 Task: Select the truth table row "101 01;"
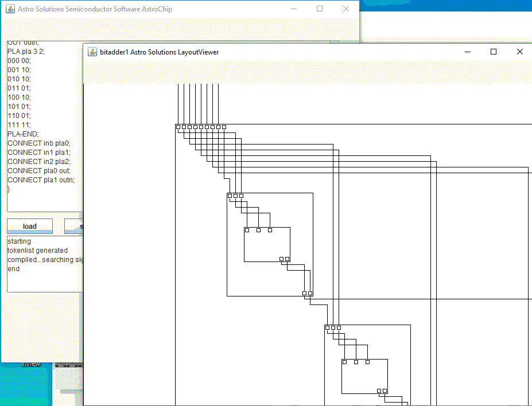point(19,107)
